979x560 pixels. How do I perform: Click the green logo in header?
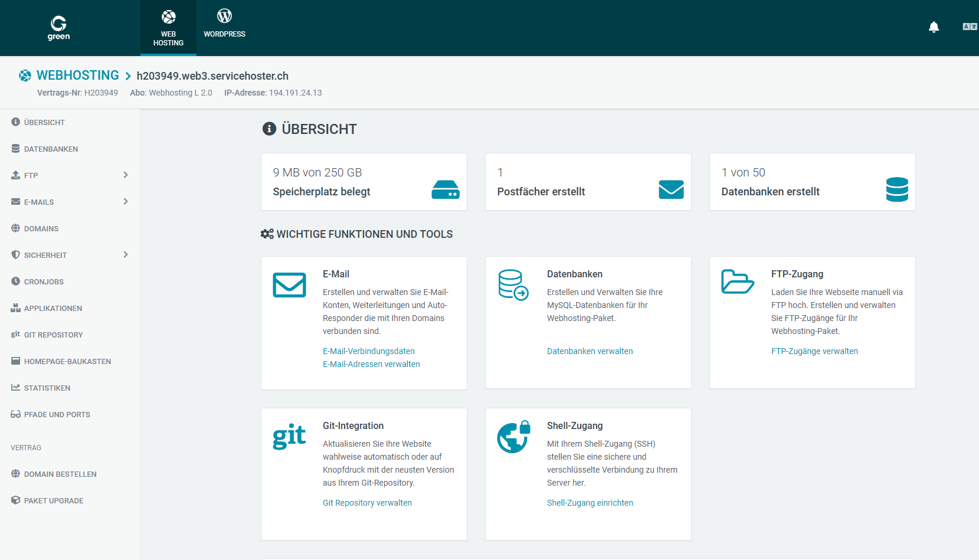pos(58,28)
